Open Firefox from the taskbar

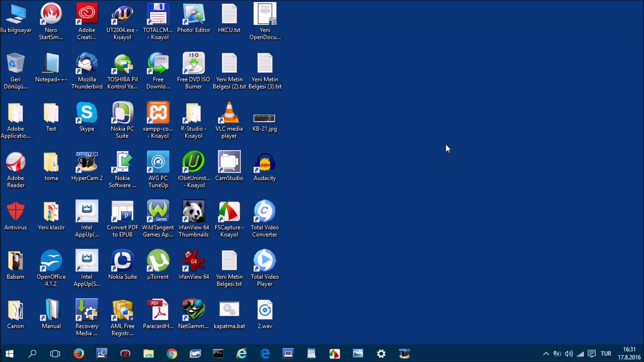(78, 354)
